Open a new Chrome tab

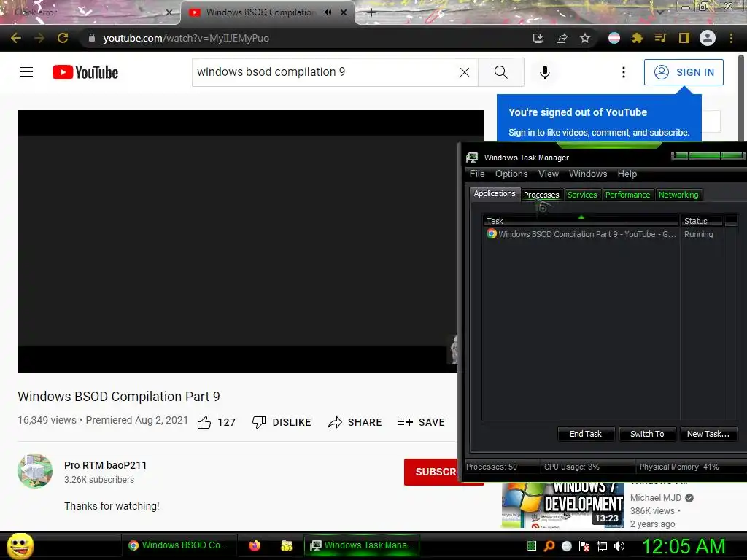pos(371,12)
